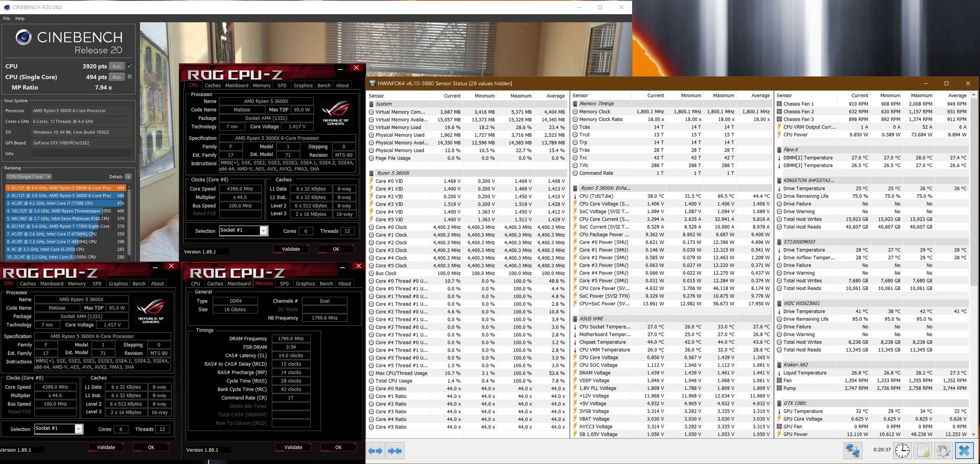Click the ASUS WMI group header icon
The image size is (980, 464).
575,319
